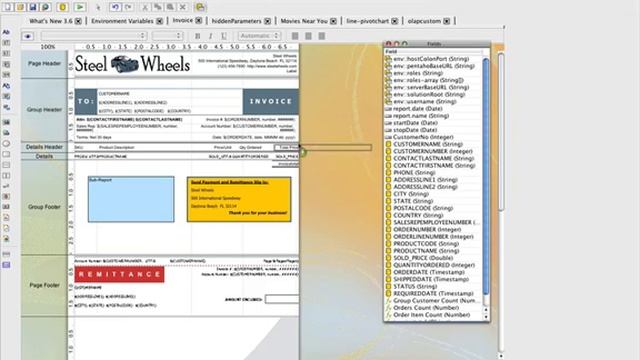Image resolution: width=640 pixels, height=360 pixels.
Task: Click Fields list scroll down arrow
Action: pyautogui.click(x=486, y=316)
